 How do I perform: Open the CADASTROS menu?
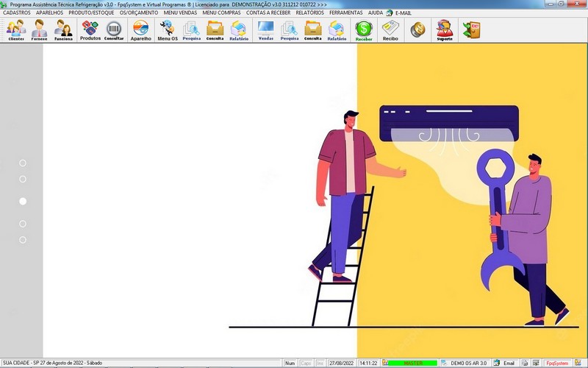click(x=17, y=13)
